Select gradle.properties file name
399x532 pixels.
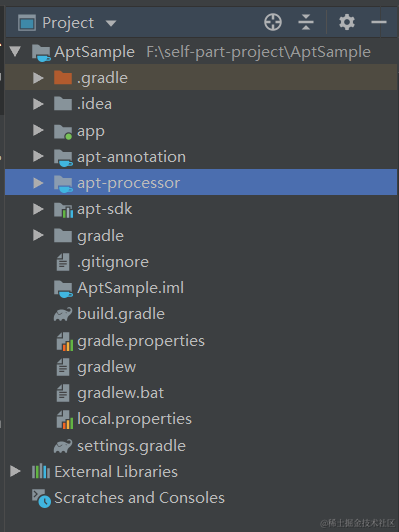click(x=141, y=341)
